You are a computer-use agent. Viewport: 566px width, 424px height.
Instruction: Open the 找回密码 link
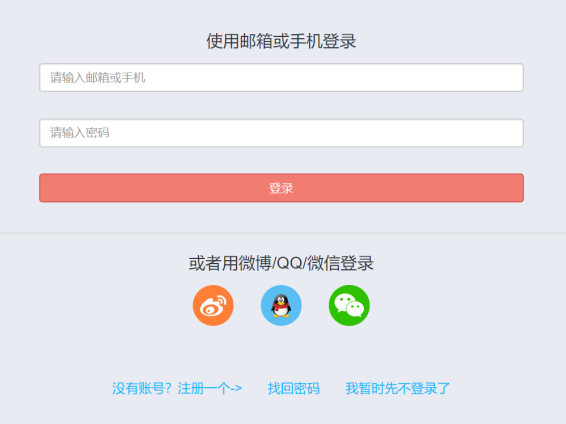pos(293,389)
